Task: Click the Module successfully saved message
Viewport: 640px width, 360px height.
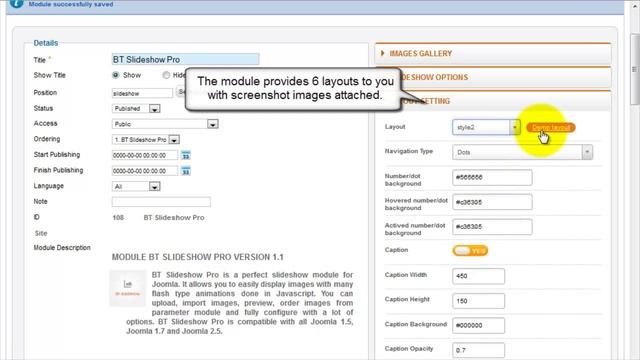Action: (71, 4)
